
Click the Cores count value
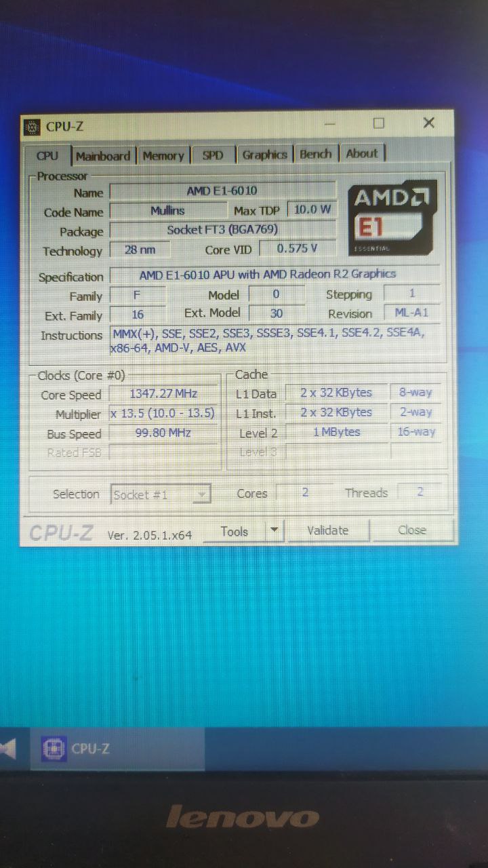point(305,493)
